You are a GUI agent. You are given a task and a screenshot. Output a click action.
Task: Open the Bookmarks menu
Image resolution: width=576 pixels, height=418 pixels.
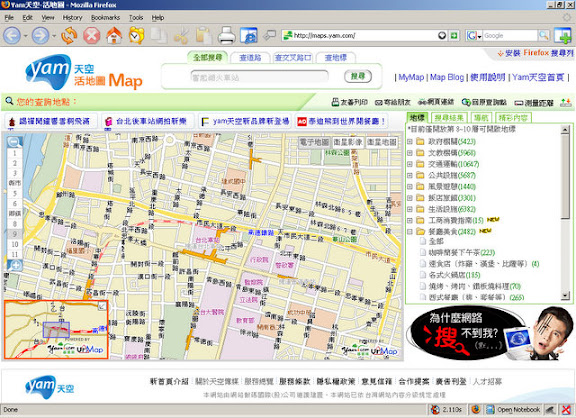click(105, 18)
